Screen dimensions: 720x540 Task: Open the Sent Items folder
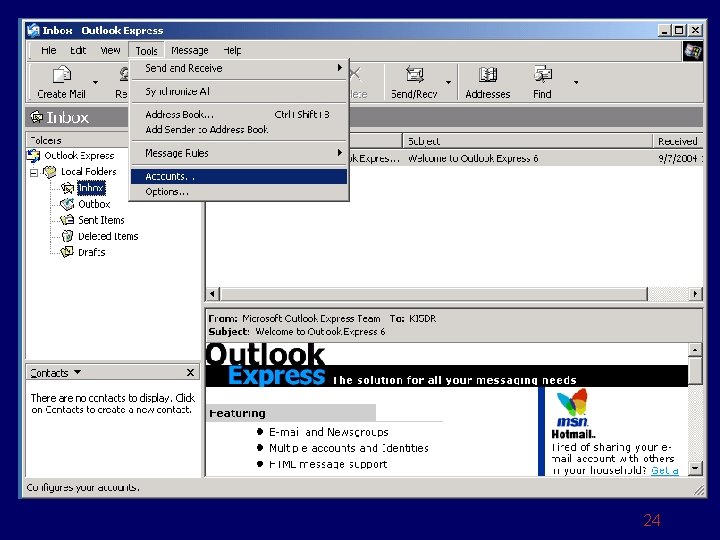pyautogui.click(x=101, y=220)
